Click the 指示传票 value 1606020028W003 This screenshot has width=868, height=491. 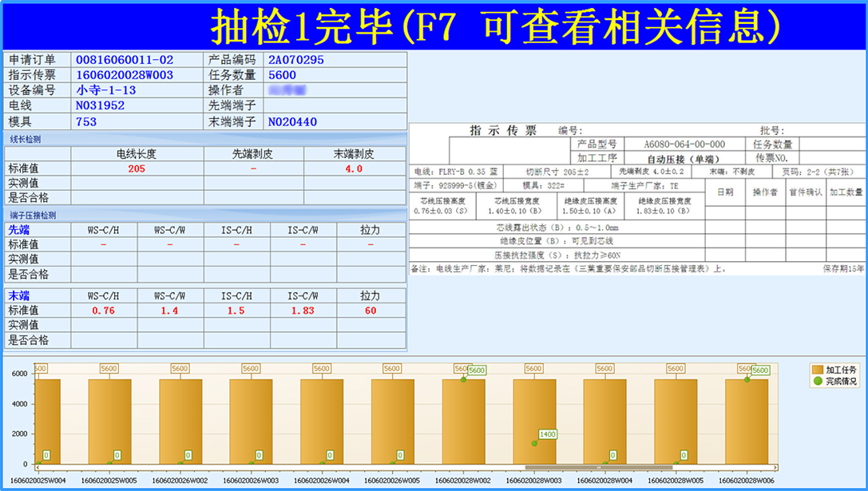124,75
